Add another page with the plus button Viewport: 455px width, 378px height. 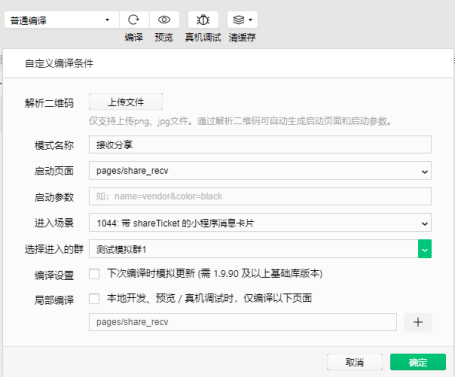pos(418,322)
